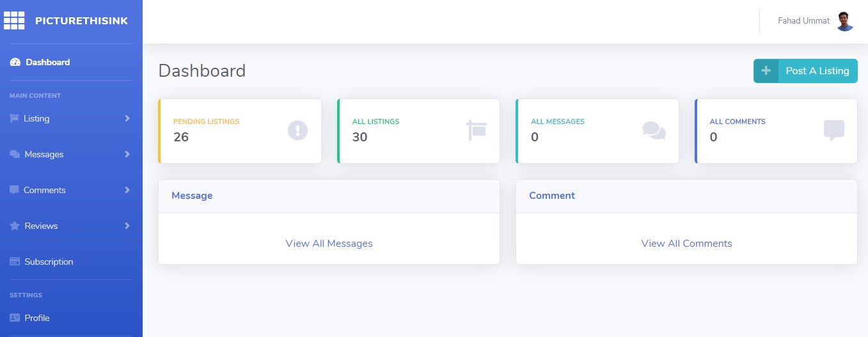
Task: Expand the Listing submenu chevron
Action: pos(127,118)
